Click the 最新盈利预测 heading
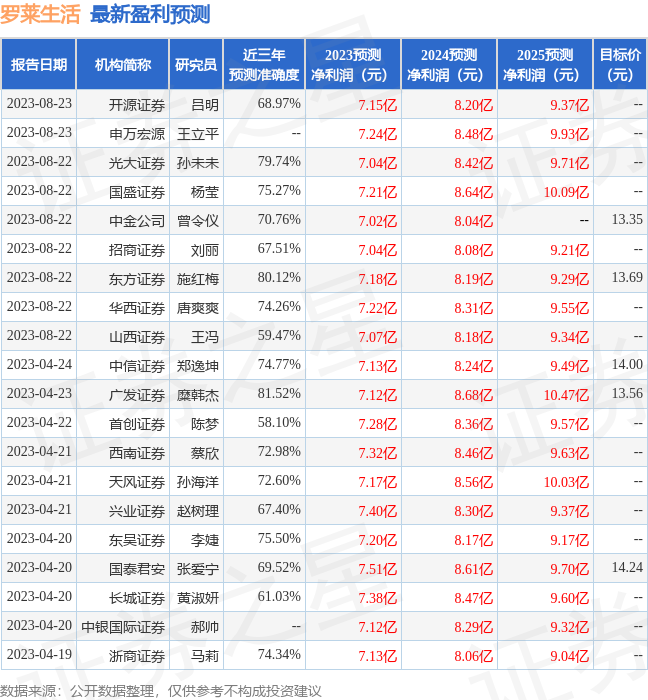 coord(150,14)
